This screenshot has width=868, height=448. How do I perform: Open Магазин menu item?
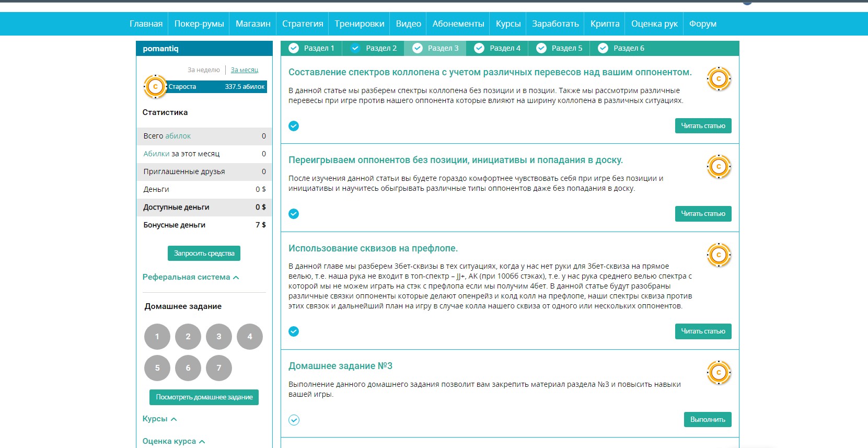(x=253, y=24)
